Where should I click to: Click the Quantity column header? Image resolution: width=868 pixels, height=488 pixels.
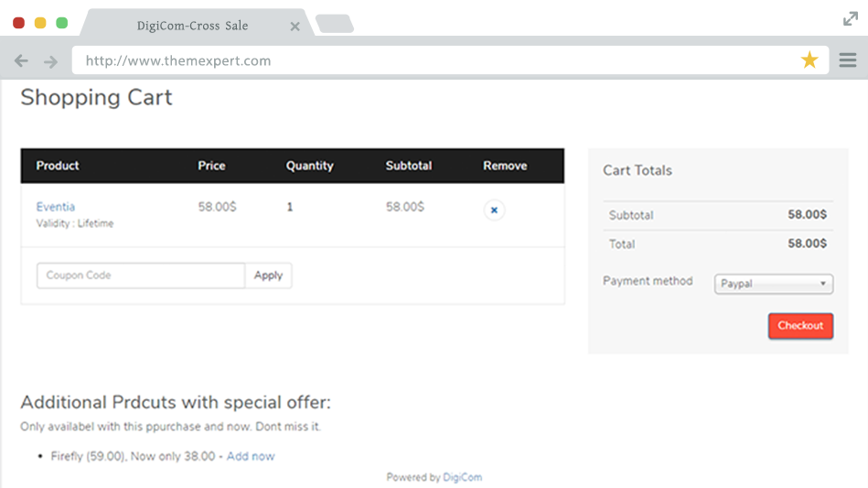(309, 166)
